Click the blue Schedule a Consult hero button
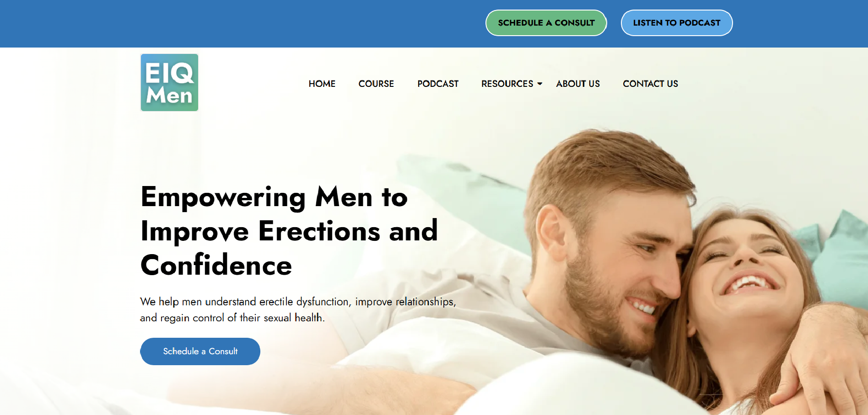This screenshot has height=415, width=868. (x=200, y=351)
